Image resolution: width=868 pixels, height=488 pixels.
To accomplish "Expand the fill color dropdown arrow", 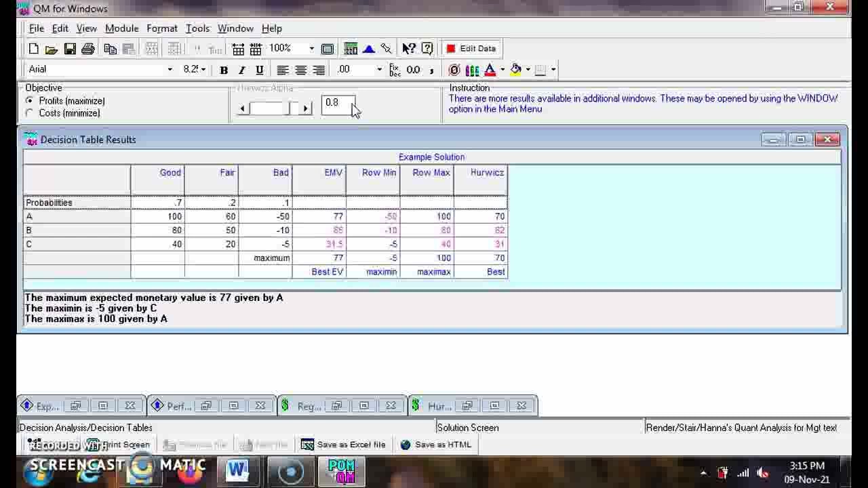I will [528, 70].
